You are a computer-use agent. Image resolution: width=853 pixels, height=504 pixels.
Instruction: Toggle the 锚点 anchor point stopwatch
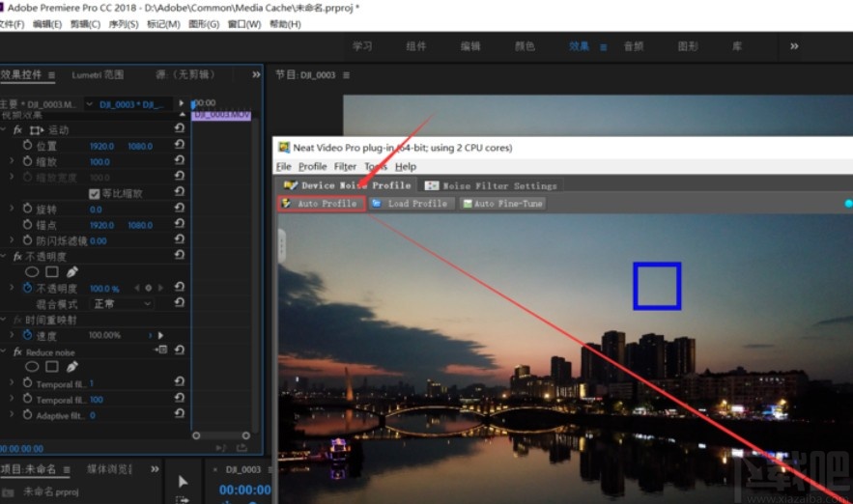pyautogui.click(x=27, y=225)
